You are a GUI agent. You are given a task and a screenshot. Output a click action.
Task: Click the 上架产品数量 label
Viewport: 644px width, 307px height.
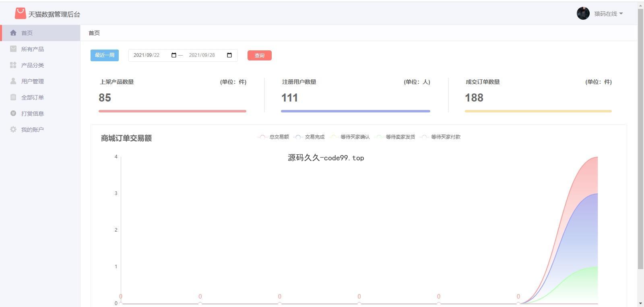click(x=117, y=82)
